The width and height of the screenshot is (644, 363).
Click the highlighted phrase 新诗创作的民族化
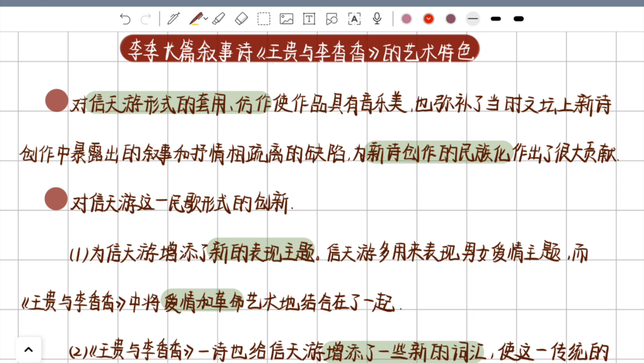[x=439, y=152]
